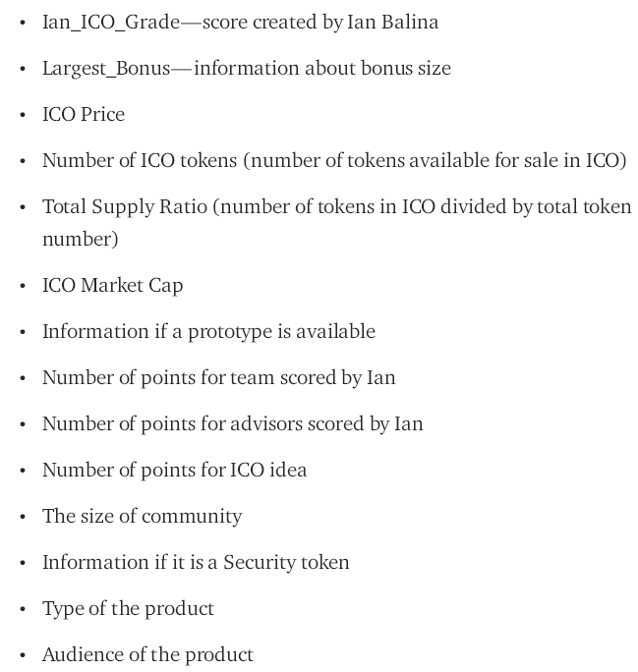Click 'Information if it is a Security token'

tap(196, 562)
